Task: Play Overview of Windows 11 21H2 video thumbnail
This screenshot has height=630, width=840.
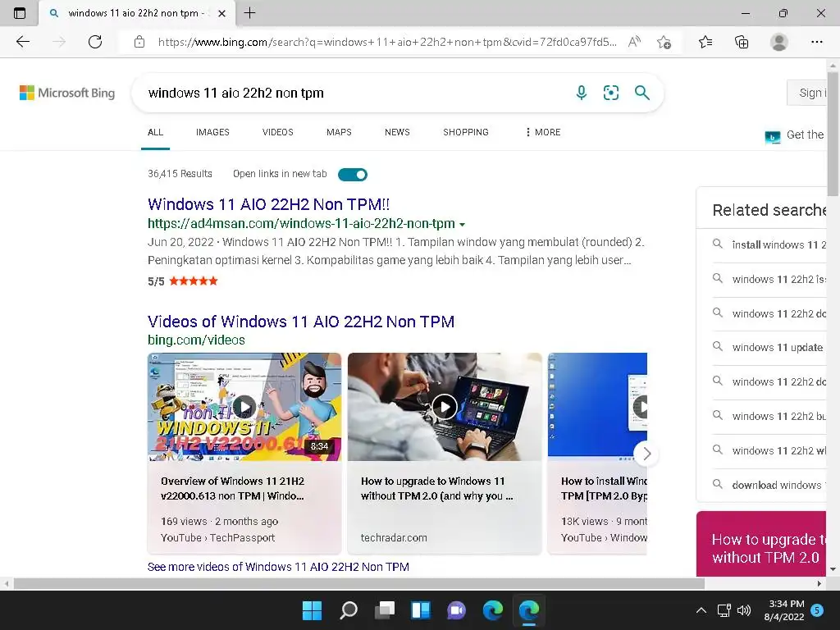Action: click(x=244, y=407)
